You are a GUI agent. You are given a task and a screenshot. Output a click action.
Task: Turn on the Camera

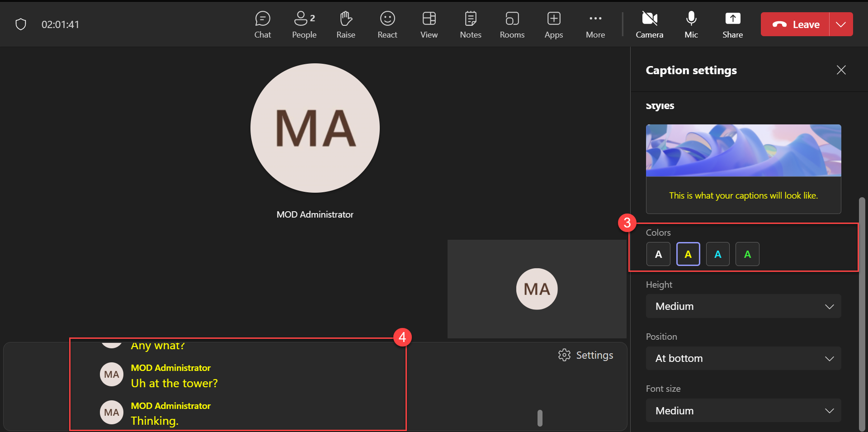point(649,24)
